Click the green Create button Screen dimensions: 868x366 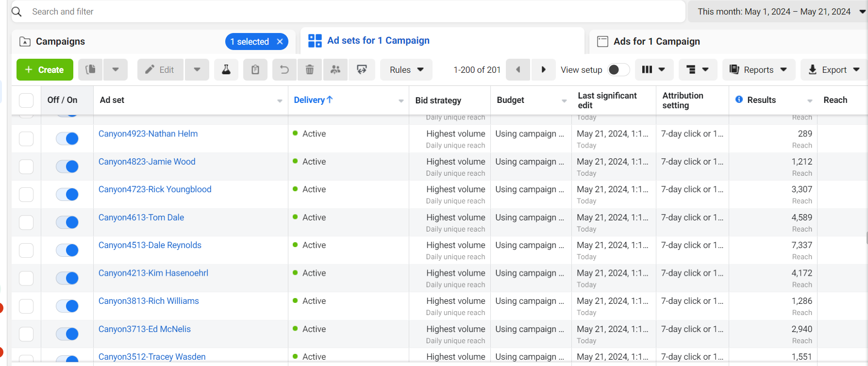(x=45, y=70)
